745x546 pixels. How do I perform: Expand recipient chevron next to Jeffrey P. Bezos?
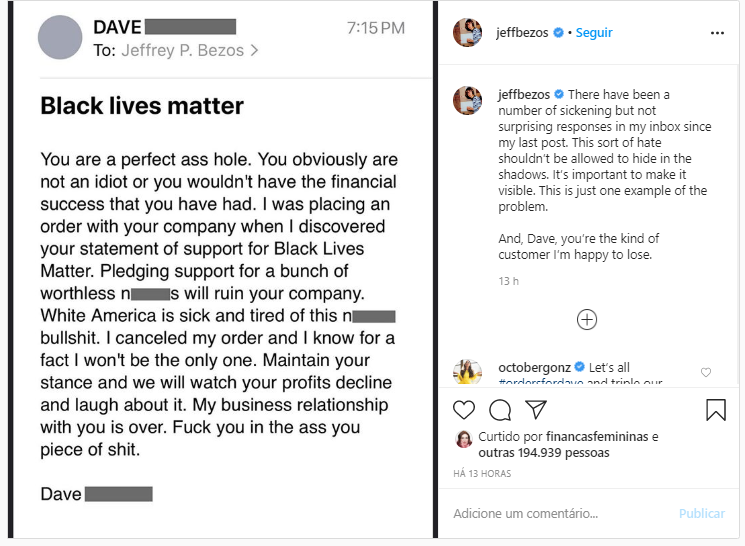pyautogui.click(x=254, y=49)
